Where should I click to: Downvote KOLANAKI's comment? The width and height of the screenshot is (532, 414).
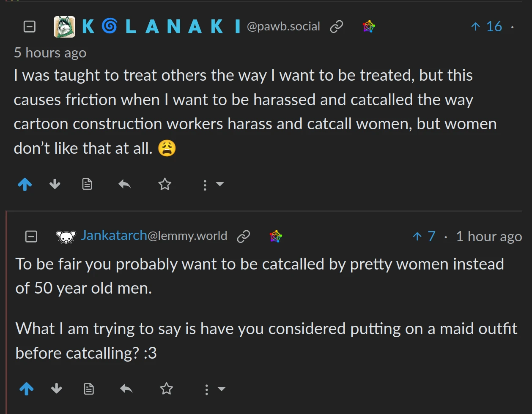(55, 184)
